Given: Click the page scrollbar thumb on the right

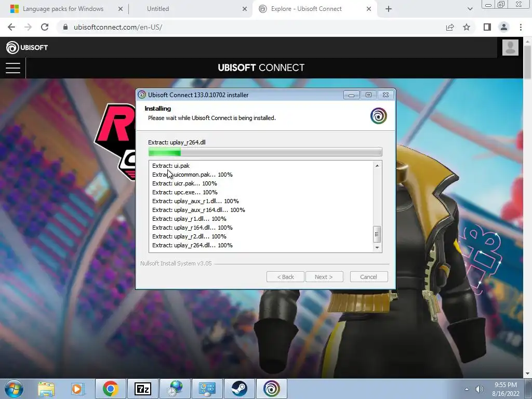Looking at the screenshot, I should click(x=527, y=63).
